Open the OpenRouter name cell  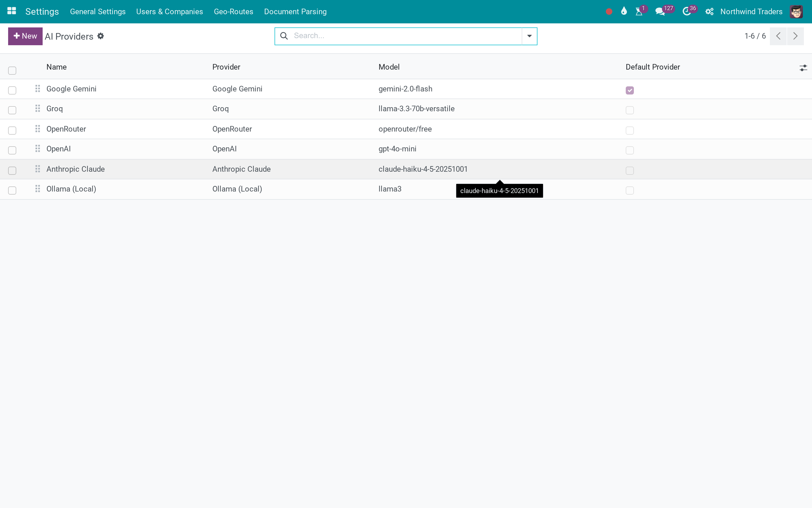[x=66, y=129]
